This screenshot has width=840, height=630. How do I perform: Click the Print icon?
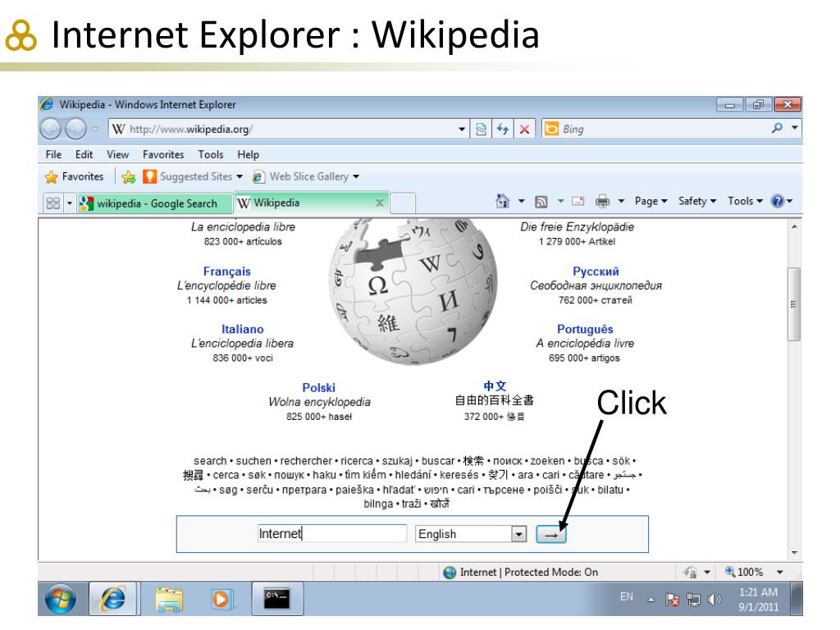[602, 202]
